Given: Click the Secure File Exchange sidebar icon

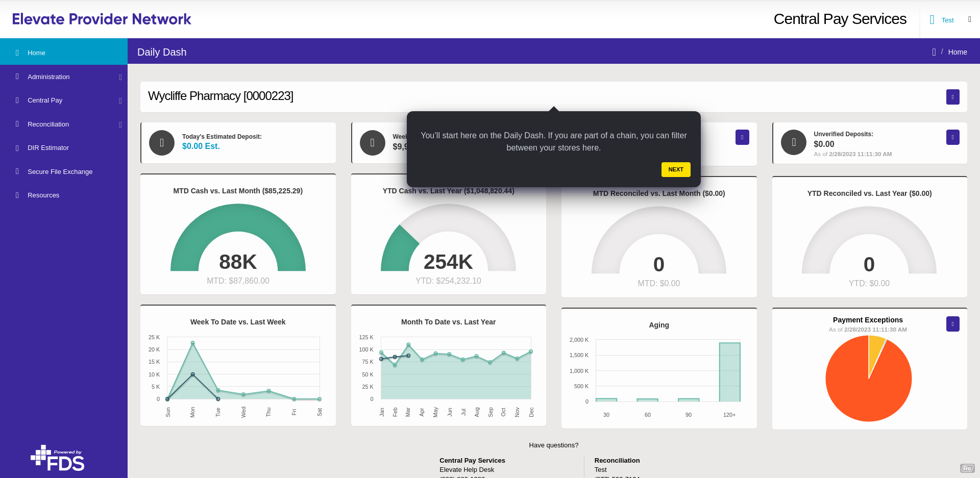Looking at the screenshot, I should click(x=17, y=171).
